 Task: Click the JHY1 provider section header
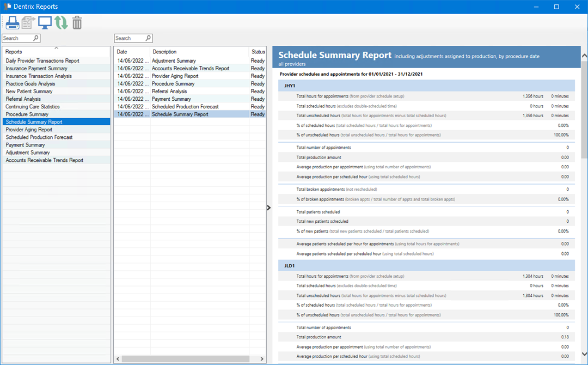(426, 86)
